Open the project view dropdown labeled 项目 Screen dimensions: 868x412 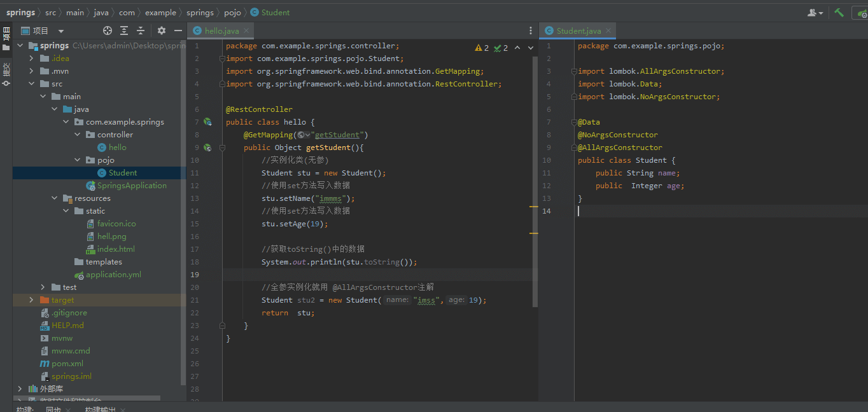(x=43, y=31)
